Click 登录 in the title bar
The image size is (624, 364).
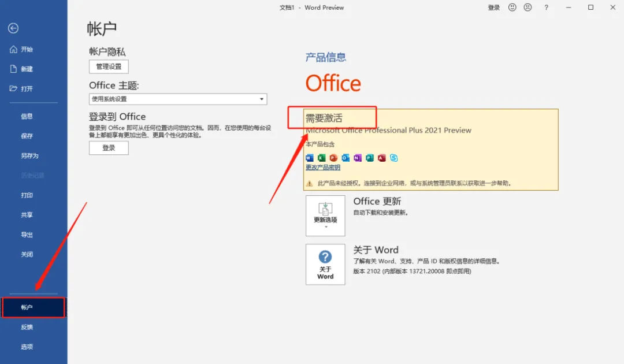[x=494, y=8]
